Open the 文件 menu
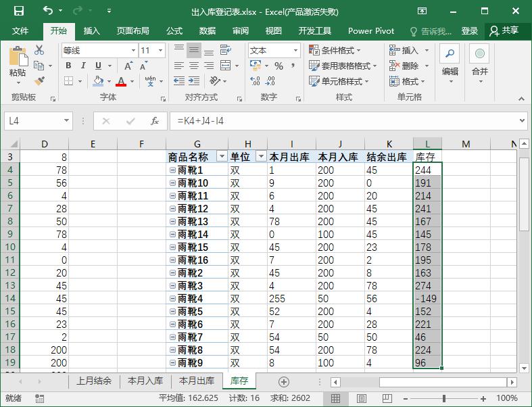This screenshot has height=407, width=532. (x=20, y=31)
